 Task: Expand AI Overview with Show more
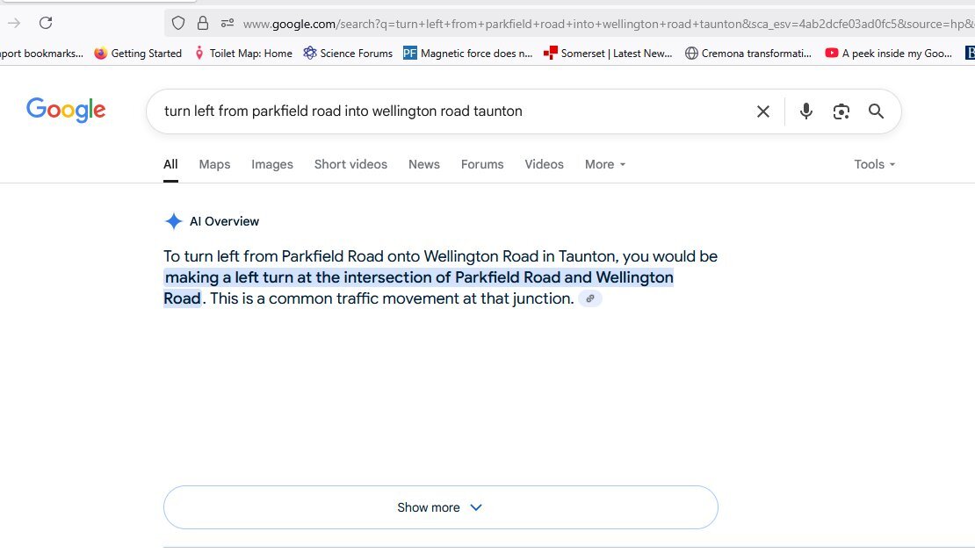point(440,507)
